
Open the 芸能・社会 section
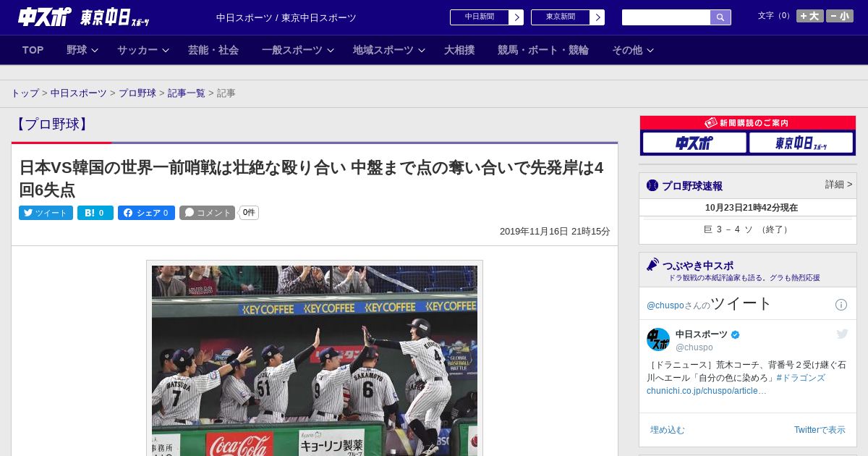point(213,50)
